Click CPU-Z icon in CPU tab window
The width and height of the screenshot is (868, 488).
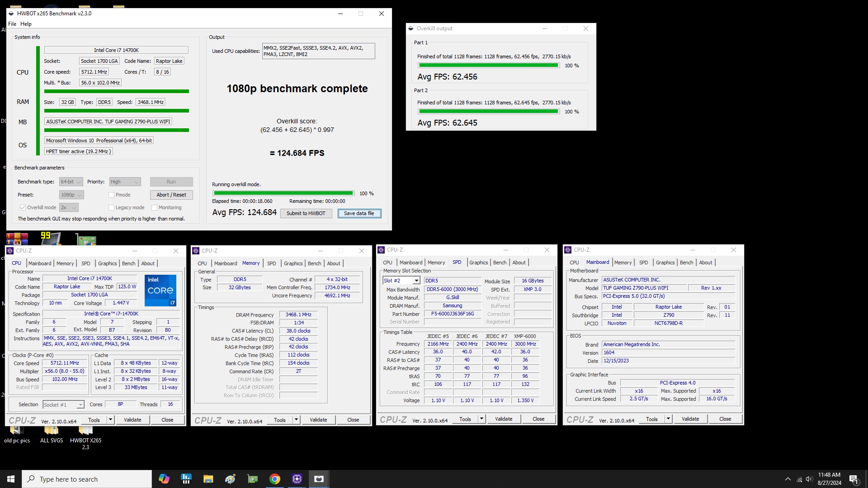10,251
